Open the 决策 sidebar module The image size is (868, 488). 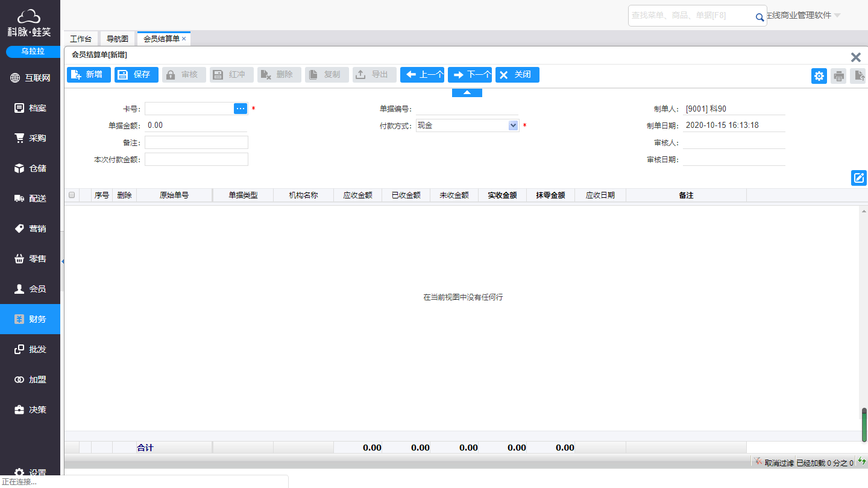pos(30,410)
